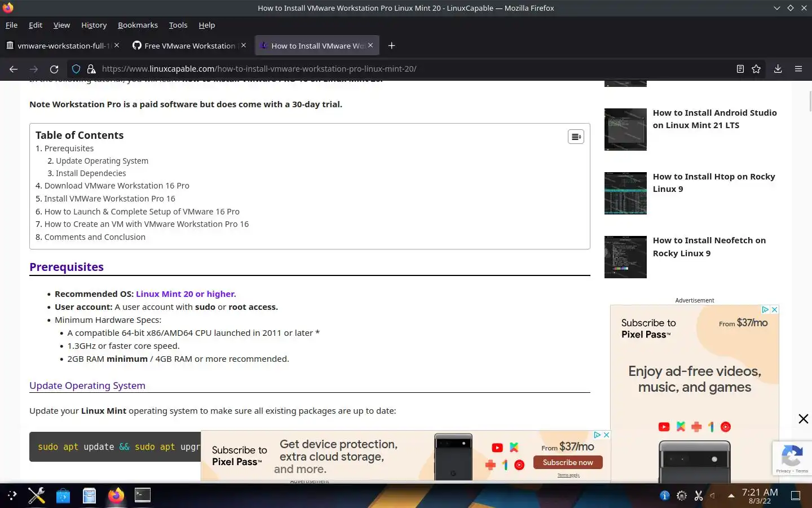Open the Firefox hamburger application menu
Viewport: 812px width, 508px height.
pos(798,69)
